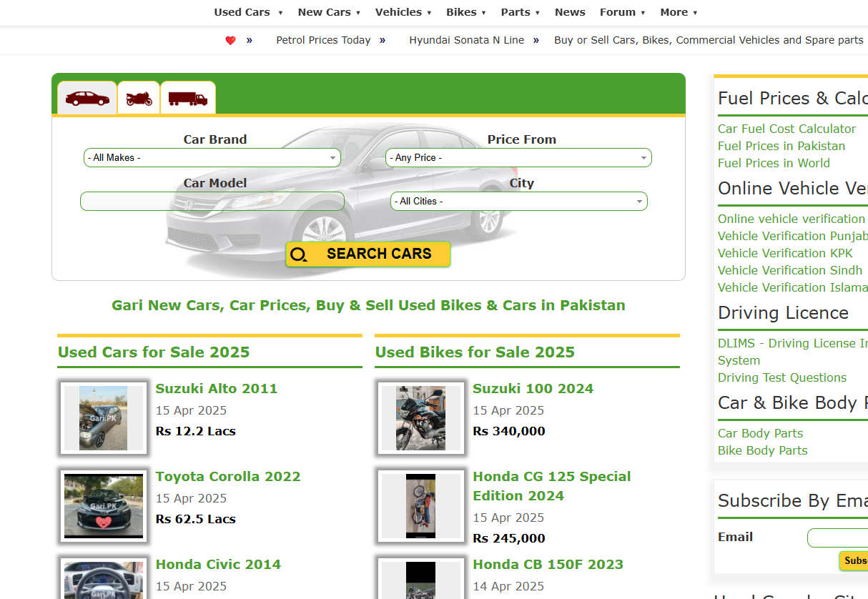Open Toyota Corolla 2022 listing
The height and width of the screenshot is (599, 868).
click(228, 477)
